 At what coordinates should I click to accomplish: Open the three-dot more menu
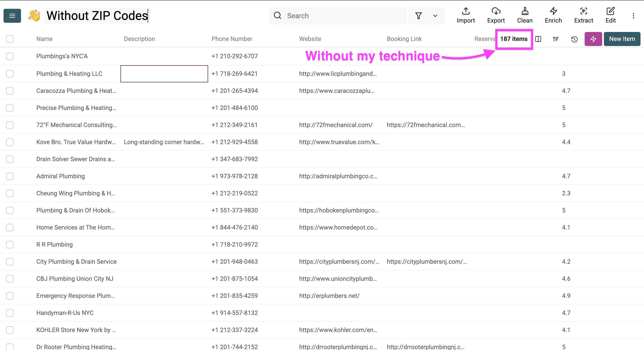tap(633, 16)
